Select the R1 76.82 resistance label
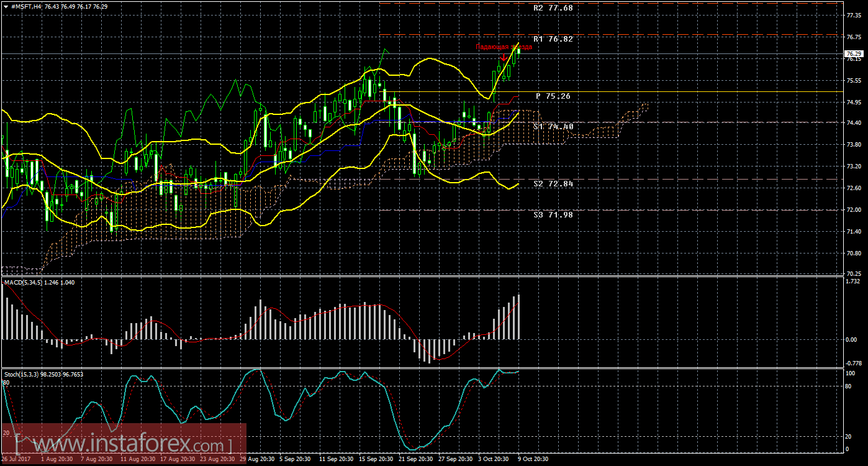868x466 pixels. click(553, 39)
